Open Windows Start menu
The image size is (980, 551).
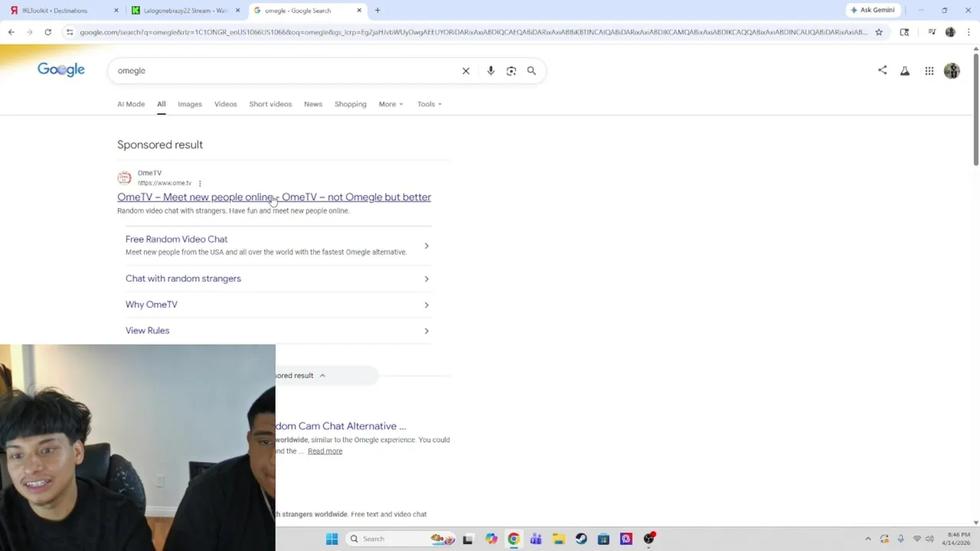[332, 539]
